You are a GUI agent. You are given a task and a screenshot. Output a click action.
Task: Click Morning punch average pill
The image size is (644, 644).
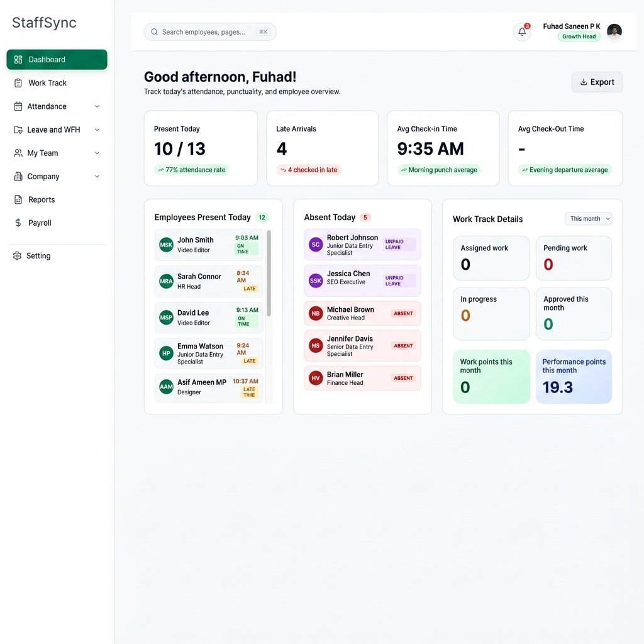(439, 170)
